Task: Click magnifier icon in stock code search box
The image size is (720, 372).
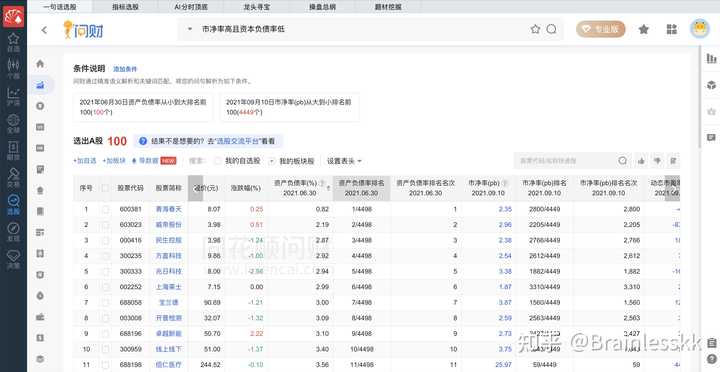Action: [622, 161]
